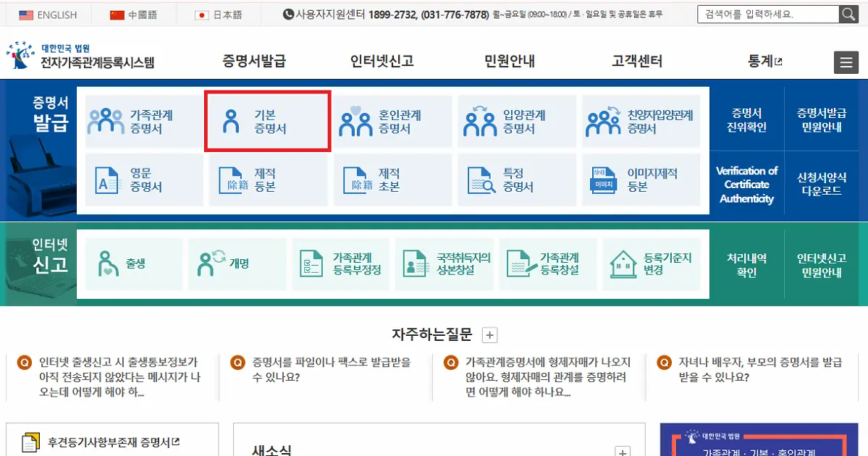This screenshot has height=456, width=868.
Task: Open the 인터넷신고 top menu
Action: [382, 61]
